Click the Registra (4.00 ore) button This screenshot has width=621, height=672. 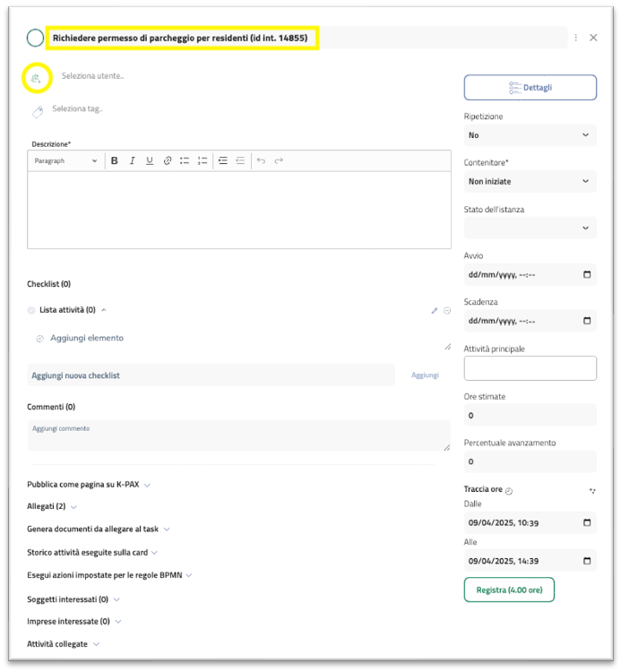click(x=509, y=590)
